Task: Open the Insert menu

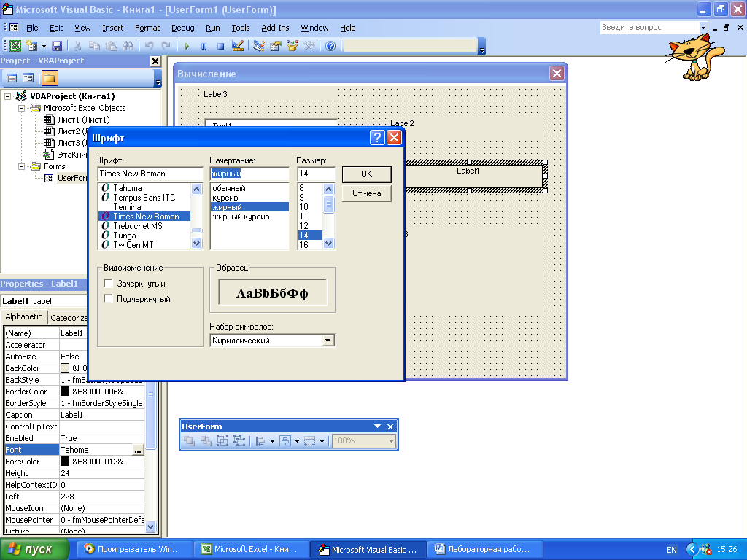Action: tap(112, 28)
